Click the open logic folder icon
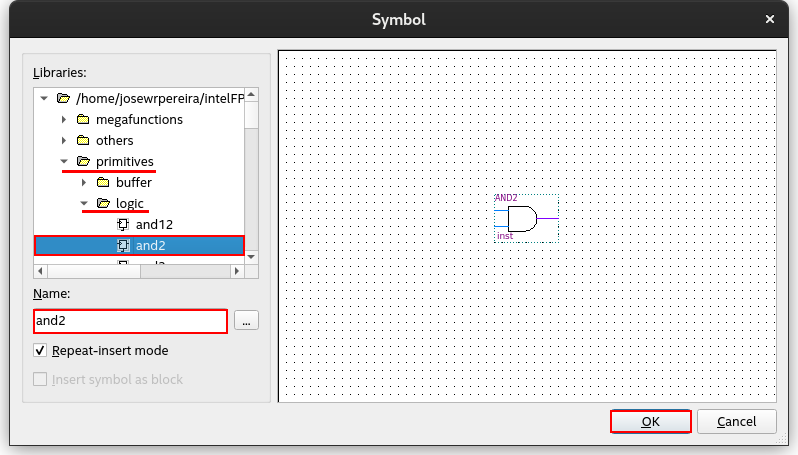 click(103, 203)
